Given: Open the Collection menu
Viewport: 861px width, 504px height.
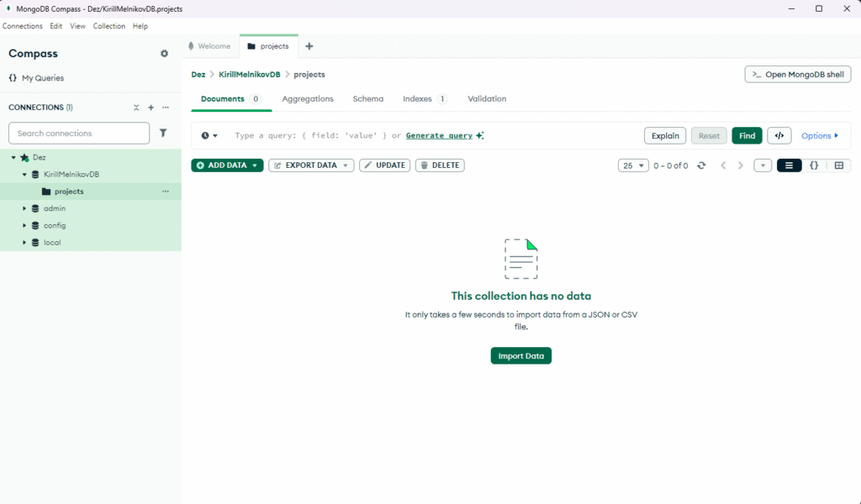Looking at the screenshot, I should tap(108, 26).
